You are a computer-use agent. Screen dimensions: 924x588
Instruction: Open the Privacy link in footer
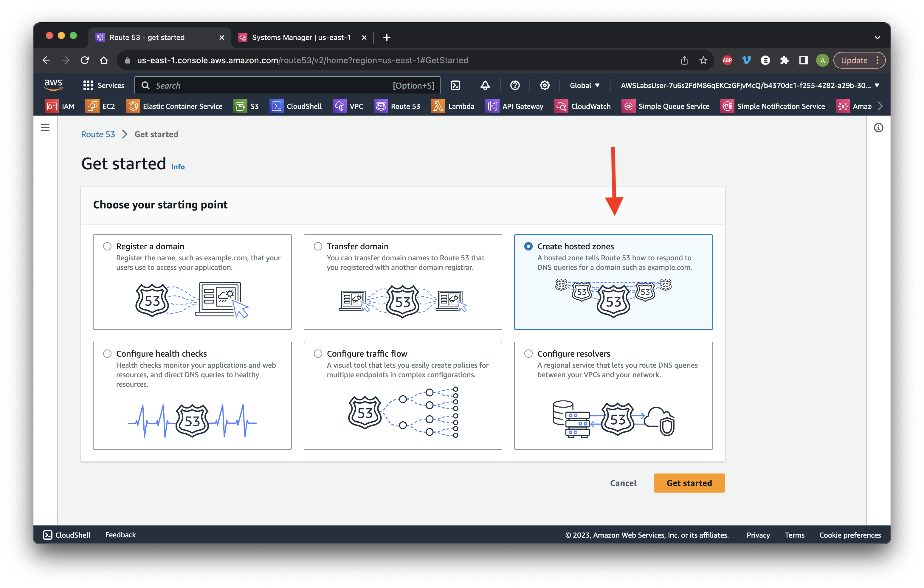click(758, 535)
